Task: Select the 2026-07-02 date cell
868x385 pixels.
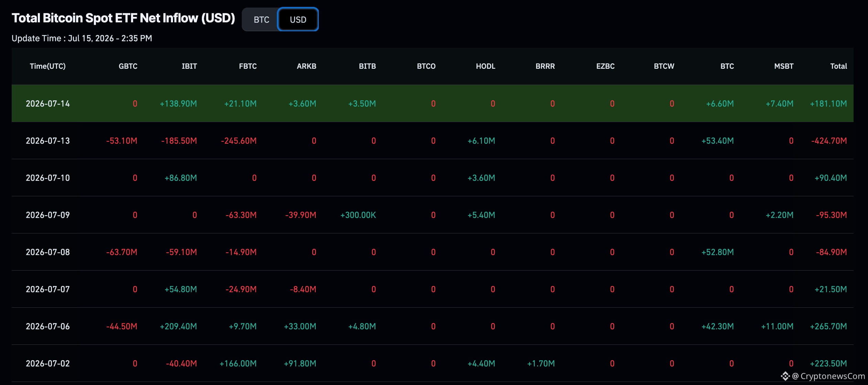Action: [x=48, y=363]
